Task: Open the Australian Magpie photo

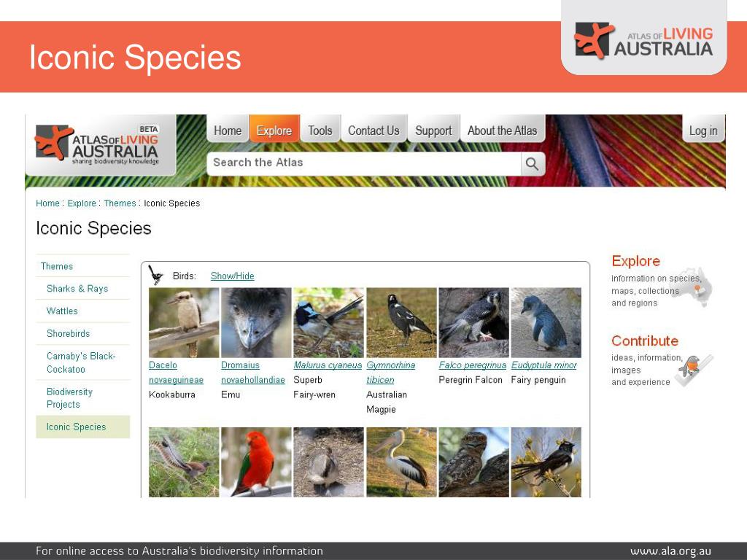Action: tap(402, 322)
